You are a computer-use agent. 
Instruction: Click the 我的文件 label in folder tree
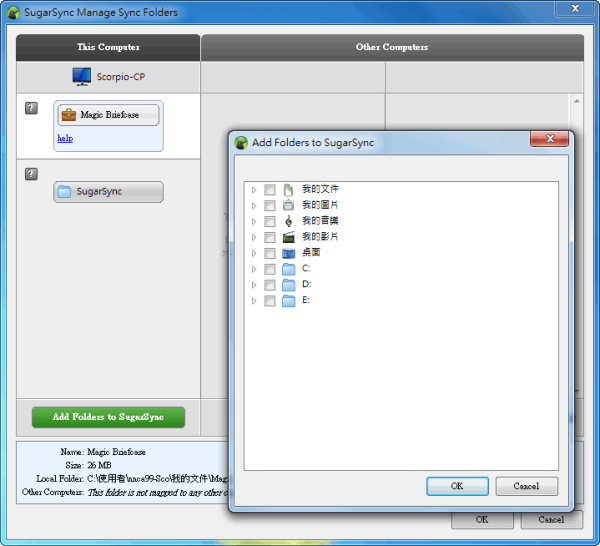point(320,189)
